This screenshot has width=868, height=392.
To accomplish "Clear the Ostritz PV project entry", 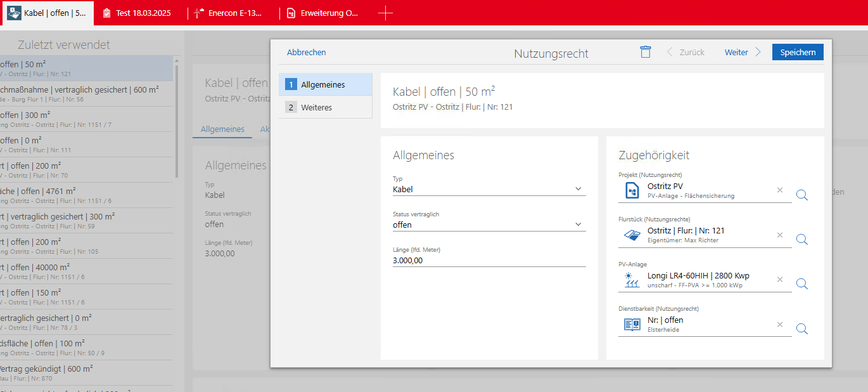I will (x=780, y=190).
